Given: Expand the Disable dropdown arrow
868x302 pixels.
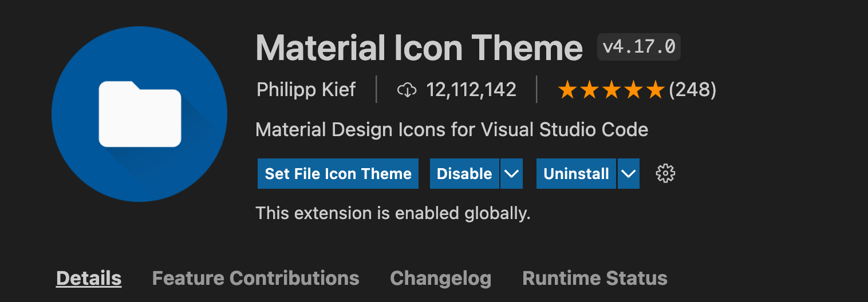Looking at the screenshot, I should 512,174.
